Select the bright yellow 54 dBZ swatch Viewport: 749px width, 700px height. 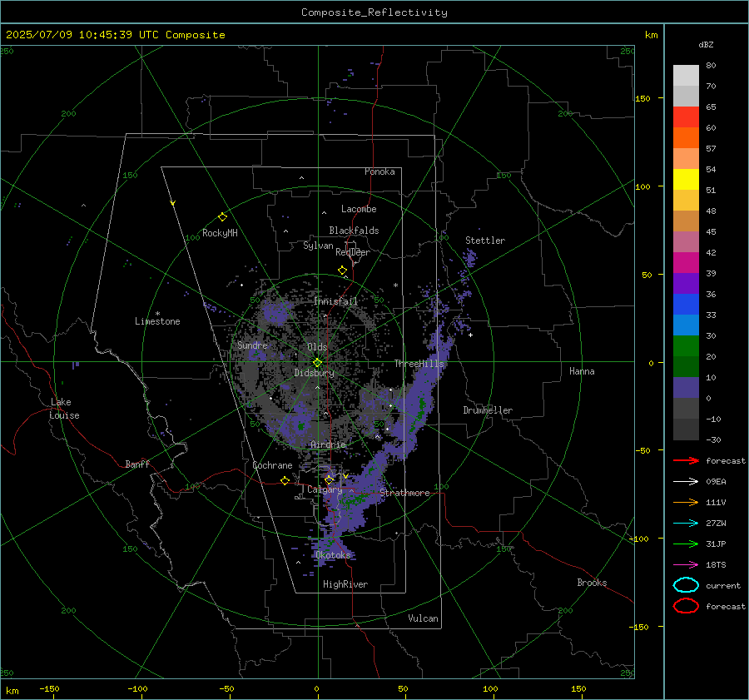pyautogui.click(x=686, y=179)
